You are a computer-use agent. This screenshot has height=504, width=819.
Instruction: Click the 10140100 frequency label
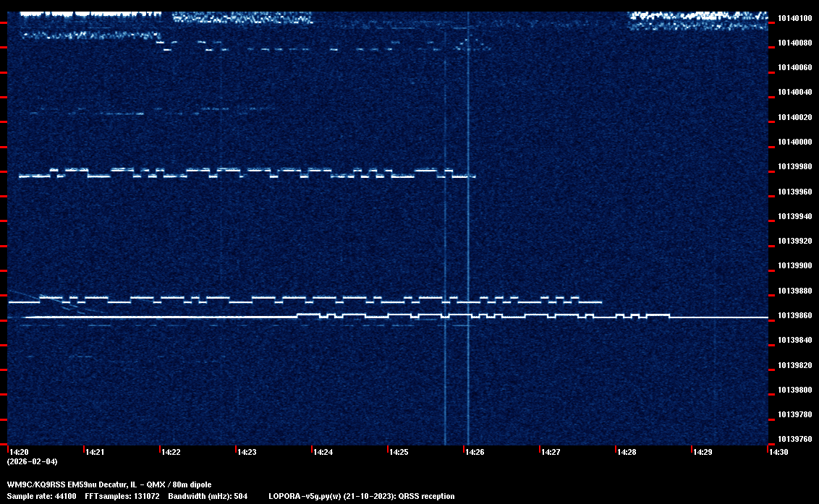794,18
